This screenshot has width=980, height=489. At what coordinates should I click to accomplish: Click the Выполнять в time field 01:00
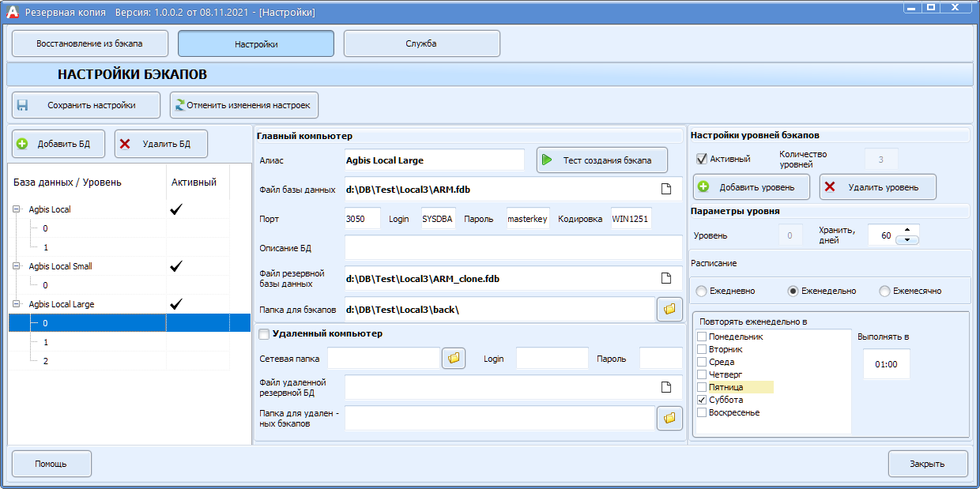tap(887, 365)
